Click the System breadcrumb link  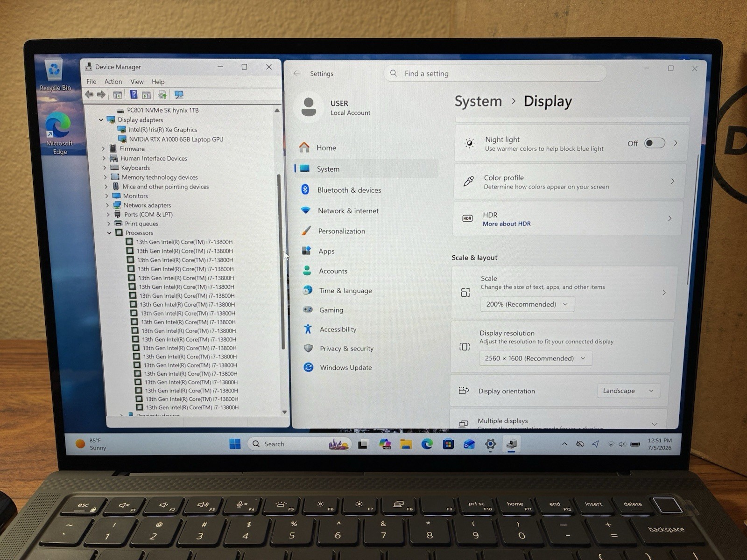pyautogui.click(x=478, y=101)
